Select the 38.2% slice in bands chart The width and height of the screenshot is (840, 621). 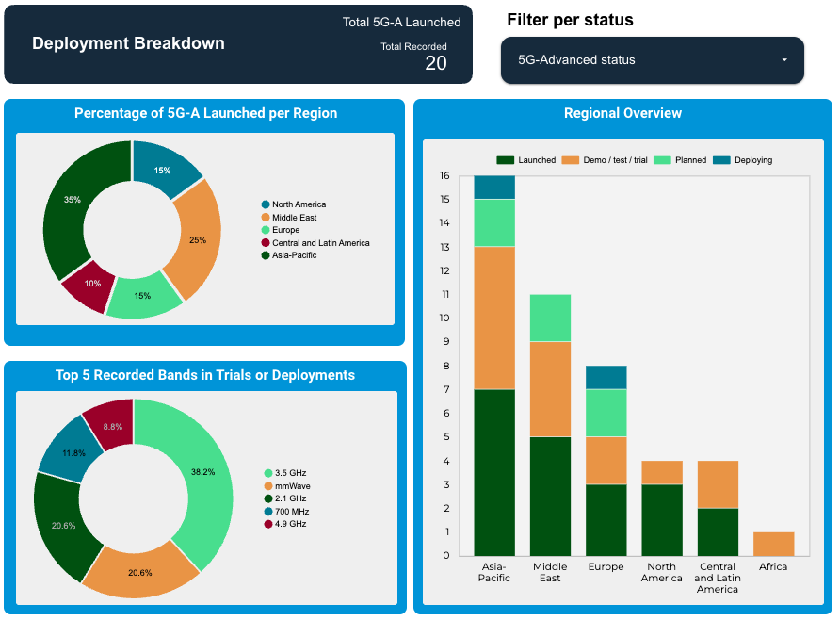coord(197,473)
